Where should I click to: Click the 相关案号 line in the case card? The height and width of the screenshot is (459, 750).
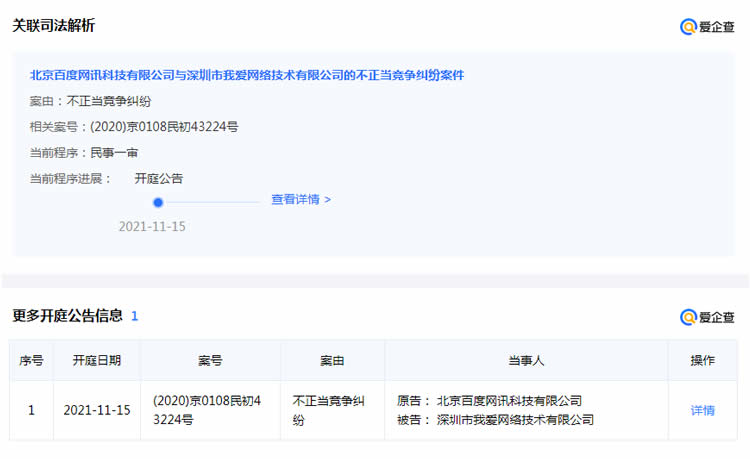(x=134, y=127)
